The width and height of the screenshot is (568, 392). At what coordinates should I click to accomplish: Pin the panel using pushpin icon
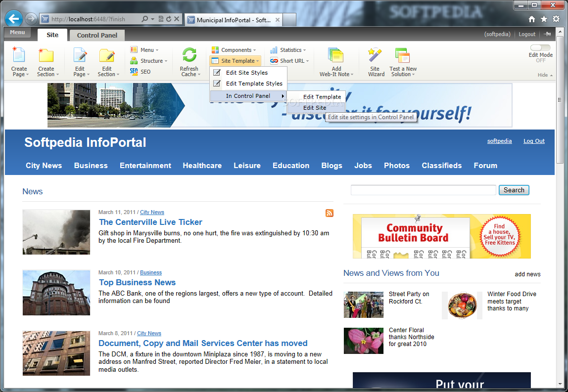click(x=547, y=34)
